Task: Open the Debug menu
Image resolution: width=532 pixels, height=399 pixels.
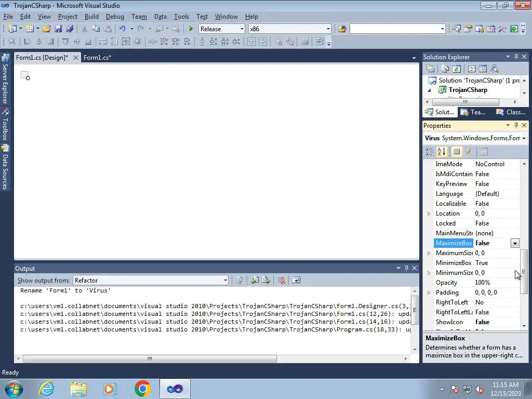Action: (115, 17)
